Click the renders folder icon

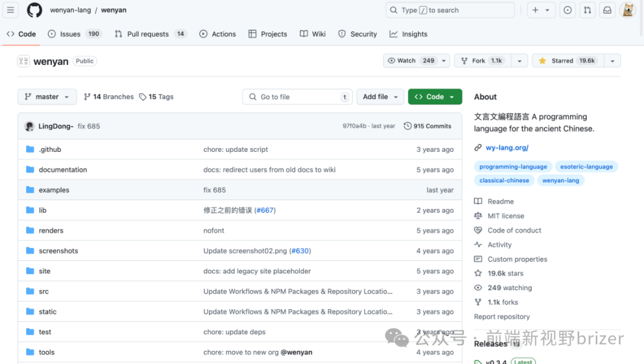[x=30, y=230]
